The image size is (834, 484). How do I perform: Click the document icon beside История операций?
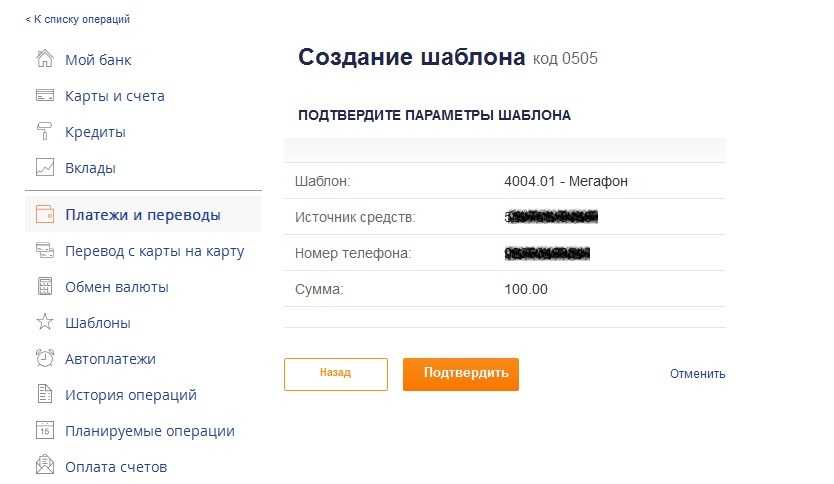[44, 394]
